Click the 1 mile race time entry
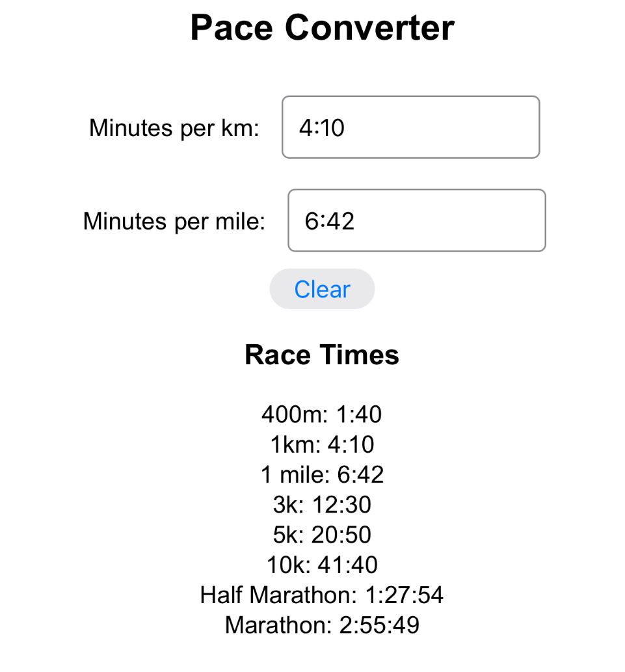Viewport: 625px width, 672px height. (321, 474)
